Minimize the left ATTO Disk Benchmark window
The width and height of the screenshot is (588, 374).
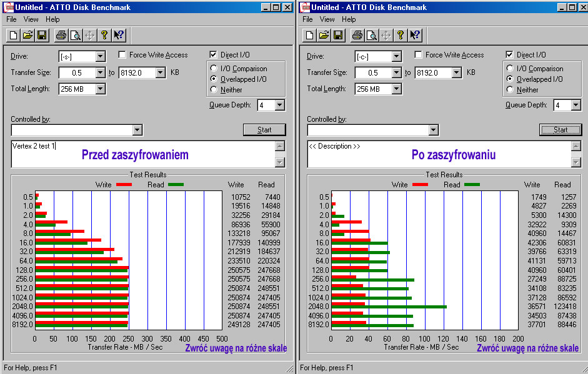coord(266,7)
